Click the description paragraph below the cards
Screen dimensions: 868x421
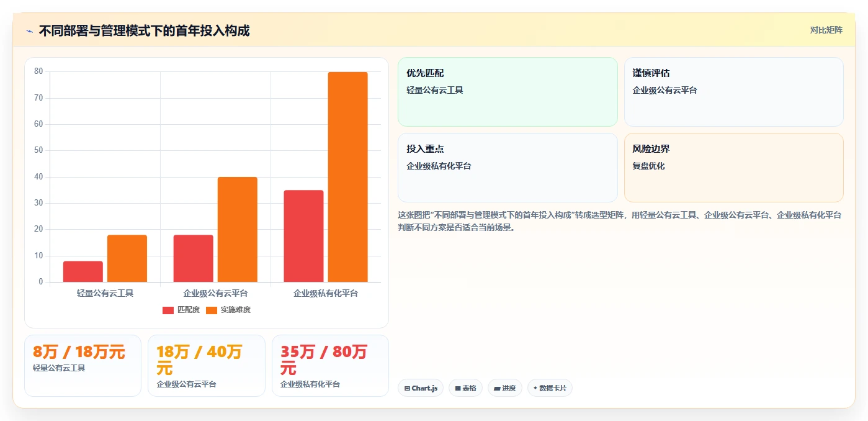click(619, 221)
